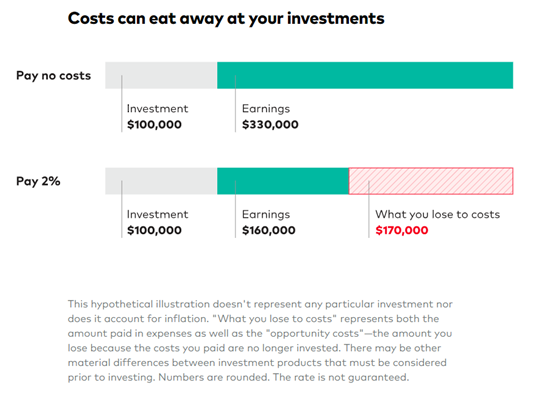Image resolution: width=534 pixels, height=393 pixels.
Task: Click the 'Earnings' label under Pay no costs
Action: click(x=266, y=109)
